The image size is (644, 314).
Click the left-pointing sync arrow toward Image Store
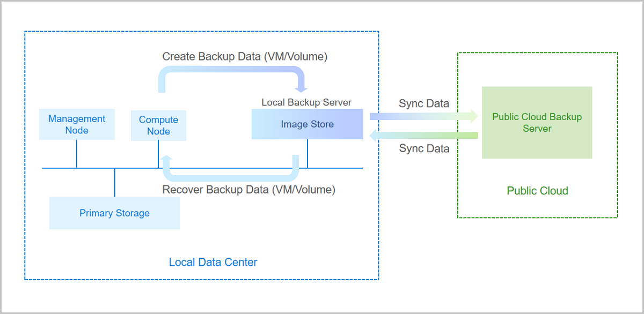(x=424, y=136)
